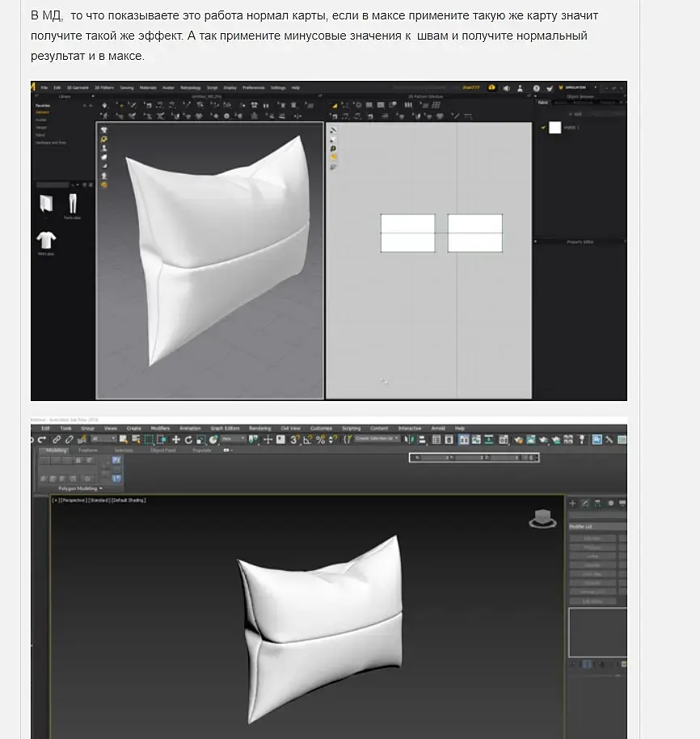Open the File menu in Marvelous Designer
The width and height of the screenshot is (700, 739).
point(44,87)
